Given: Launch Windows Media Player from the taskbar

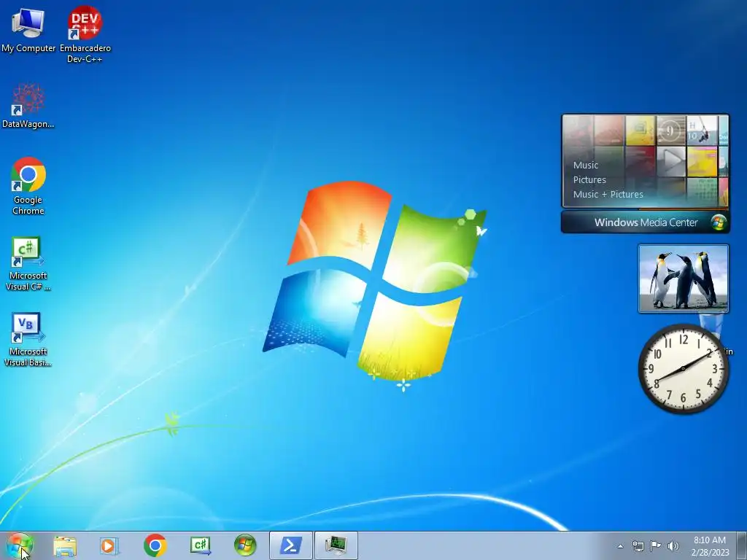Looking at the screenshot, I should pyautogui.click(x=109, y=545).
